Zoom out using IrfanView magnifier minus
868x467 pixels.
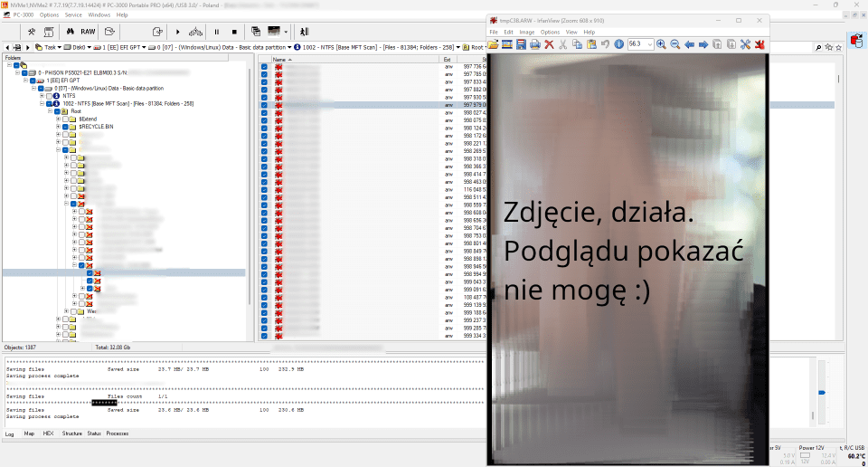pyautogui.click(x=675, y=44)
